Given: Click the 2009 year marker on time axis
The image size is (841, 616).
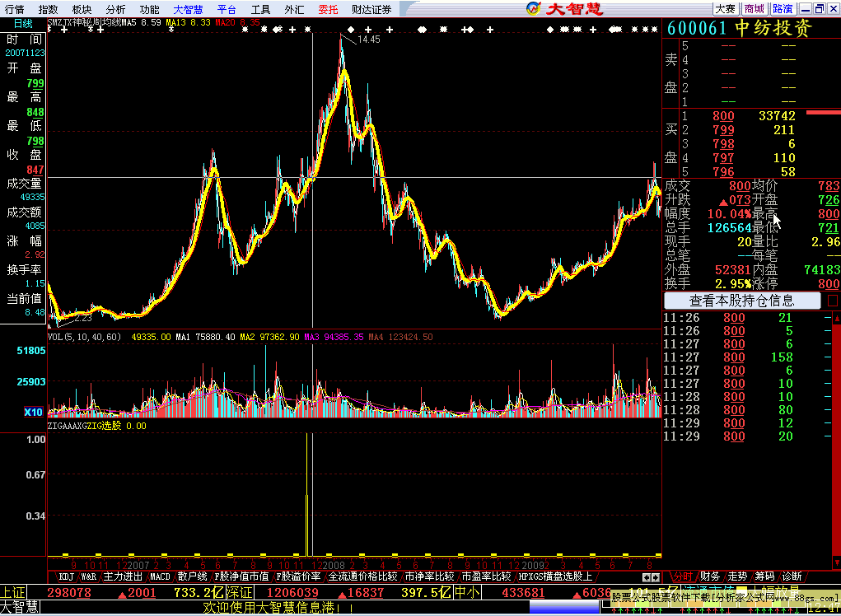Looking at the screenshot, I should tap(532, 565).
